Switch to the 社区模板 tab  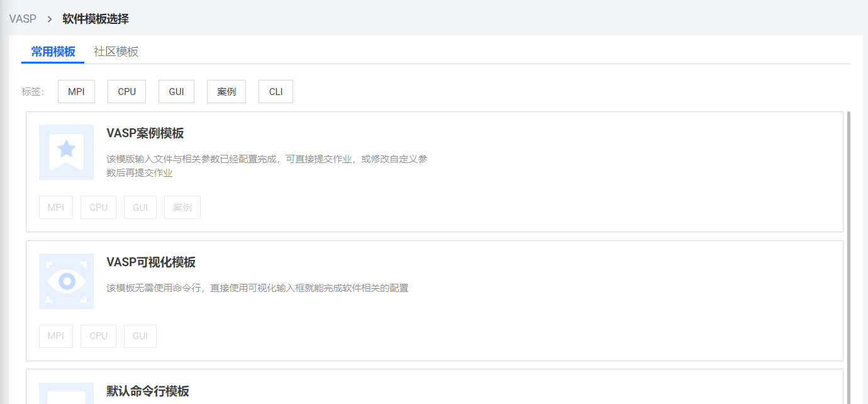(x=116, y=52)
